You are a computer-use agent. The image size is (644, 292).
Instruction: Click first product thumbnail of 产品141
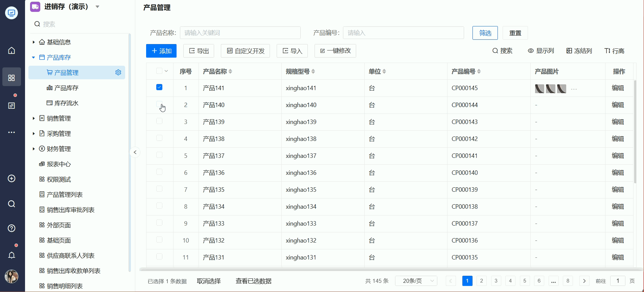(x=539, y=89)
